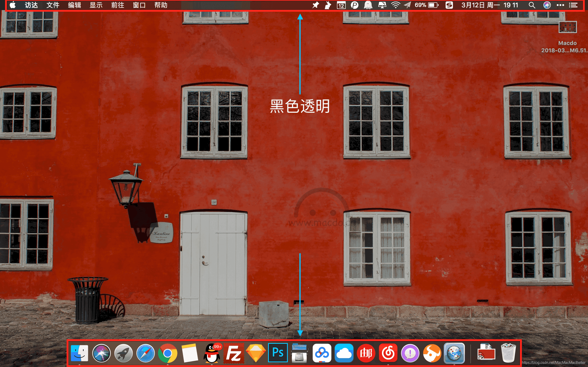Open the Sketch app icon
This screenshot has width=588, height=367.
tap(256, 353)
